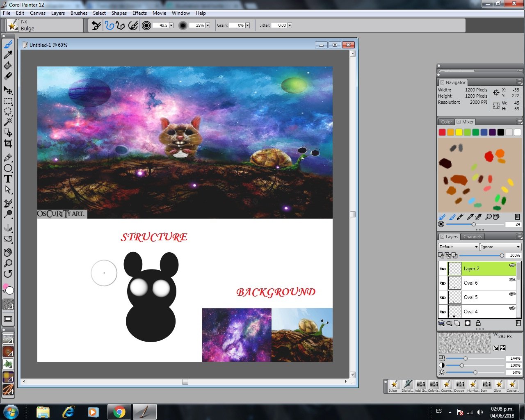525x420 pixels.
Task: Open the Canvas menu
Action: tap(38, 13)
